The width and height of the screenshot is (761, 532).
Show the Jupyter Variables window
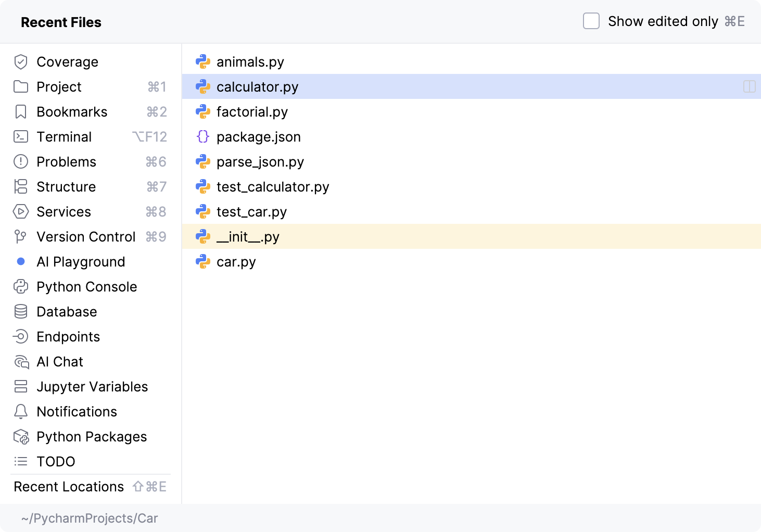(x=92, y=387)
